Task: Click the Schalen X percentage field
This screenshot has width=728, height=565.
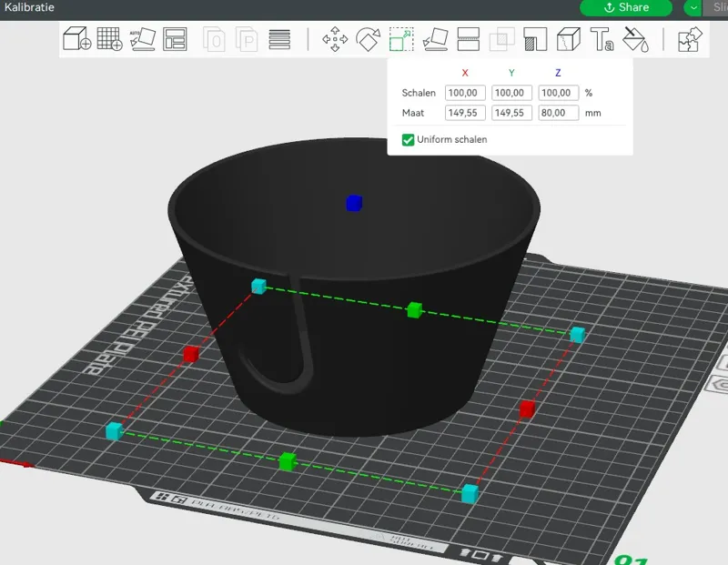Action: coord(465,93)
